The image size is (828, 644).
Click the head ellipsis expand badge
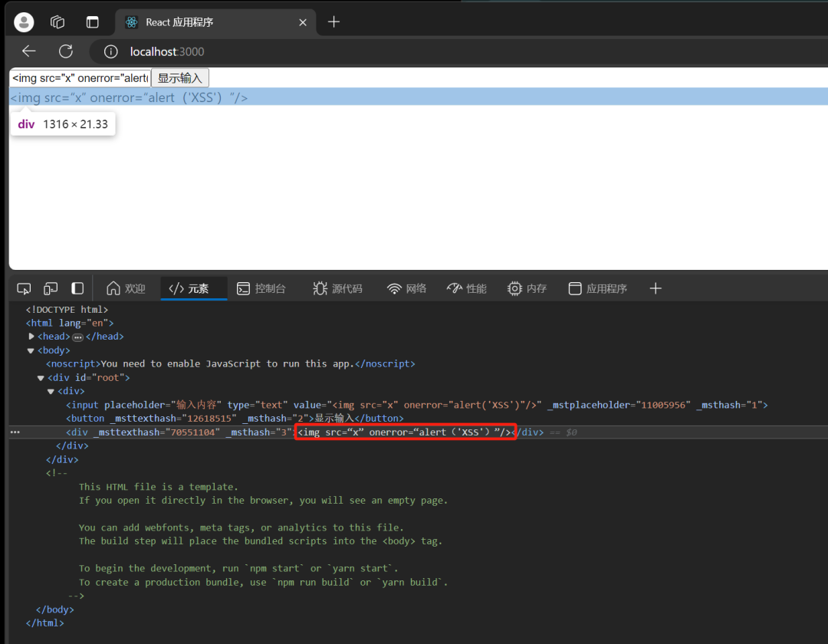(x=77, y=337)
